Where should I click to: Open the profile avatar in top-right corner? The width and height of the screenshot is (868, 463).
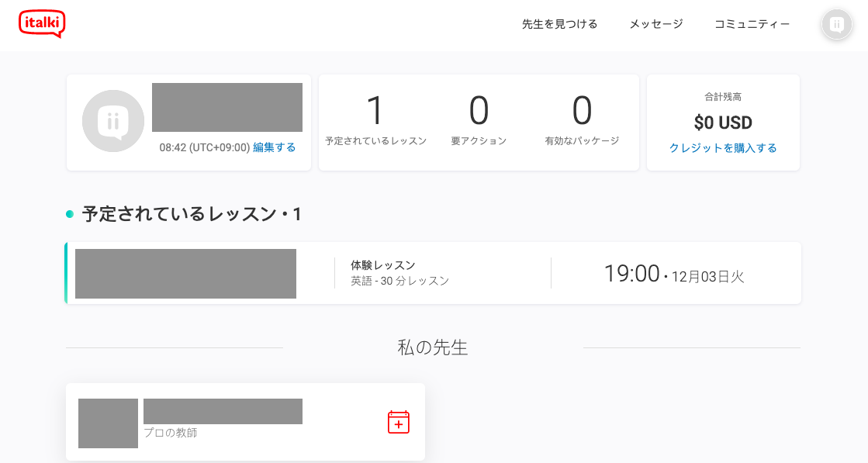point(836,24)
